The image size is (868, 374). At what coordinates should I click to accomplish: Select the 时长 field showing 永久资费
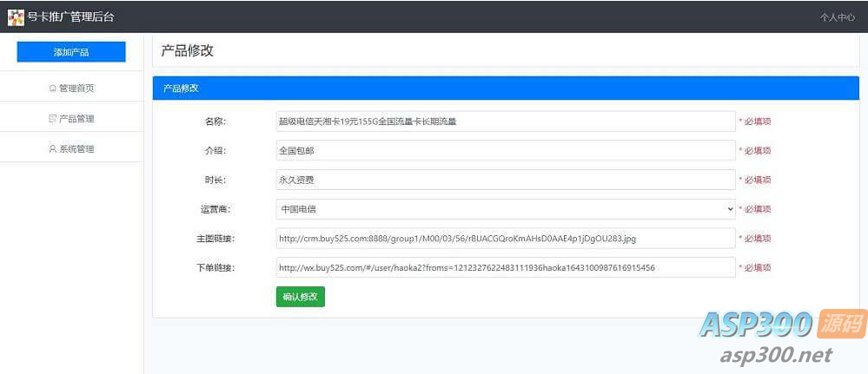coord(505,180)
